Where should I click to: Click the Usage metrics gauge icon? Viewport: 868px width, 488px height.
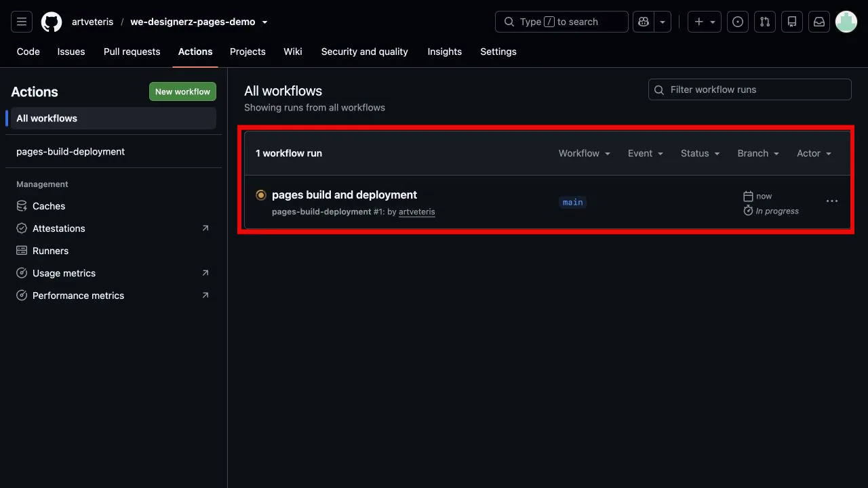(x=22, y=273)
